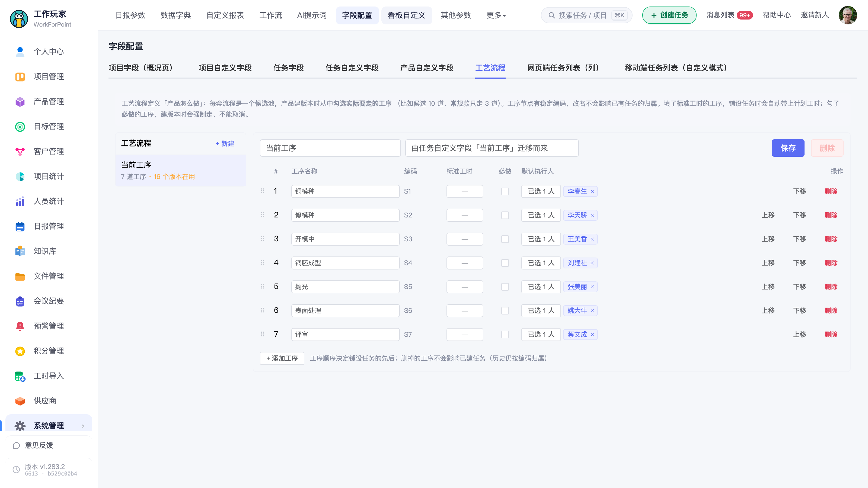
Task: Click the 日报管理 calendar icon
Action: click(20, 226)
